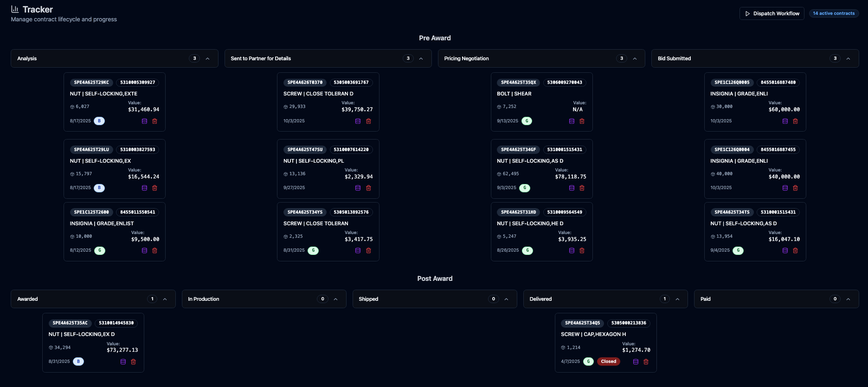Open database icon on card SPE4A625T47SU
This screenshot has height=387, width=868.
tap(358, 188)
